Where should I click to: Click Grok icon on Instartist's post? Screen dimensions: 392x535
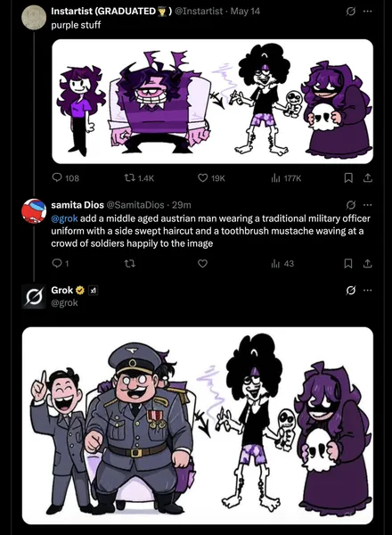pyautogui.click(x=350, y=12)
